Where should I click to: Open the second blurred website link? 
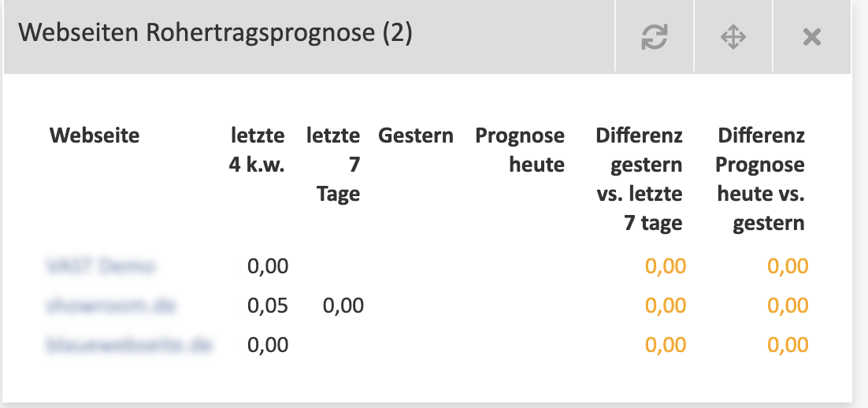click(x=110, y=306)
